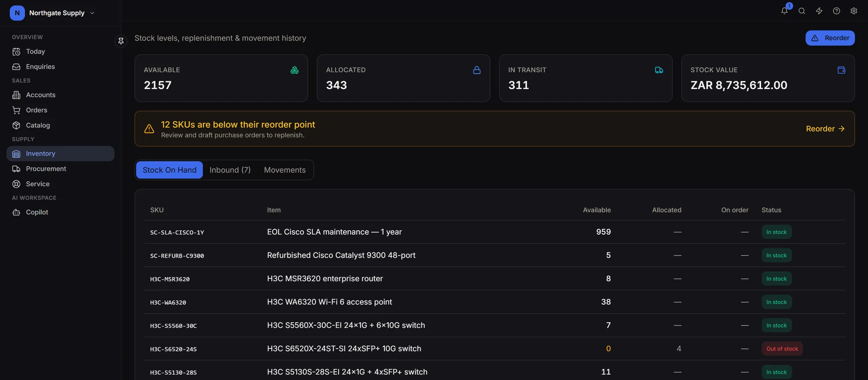Click the warning triangle in the alert banner

149,129
